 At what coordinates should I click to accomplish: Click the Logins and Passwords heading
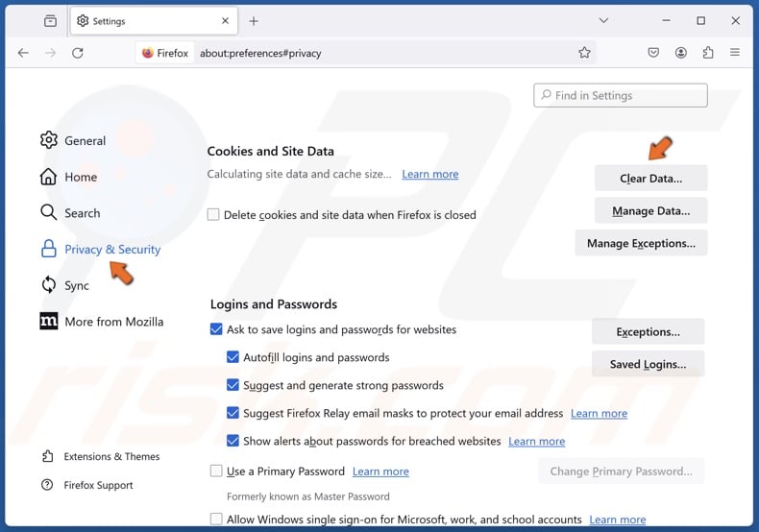274,304
